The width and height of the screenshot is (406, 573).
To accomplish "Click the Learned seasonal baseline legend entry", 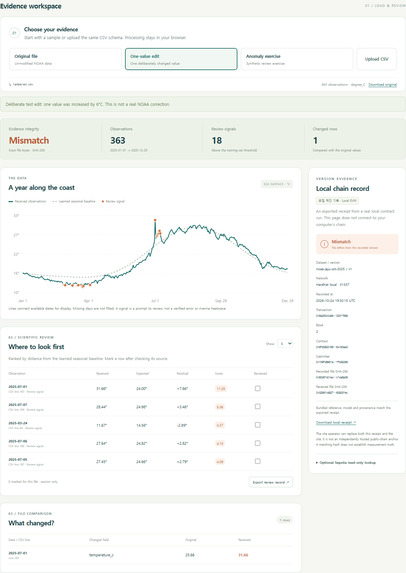I will pyautogui.click(x=74, y=201).
